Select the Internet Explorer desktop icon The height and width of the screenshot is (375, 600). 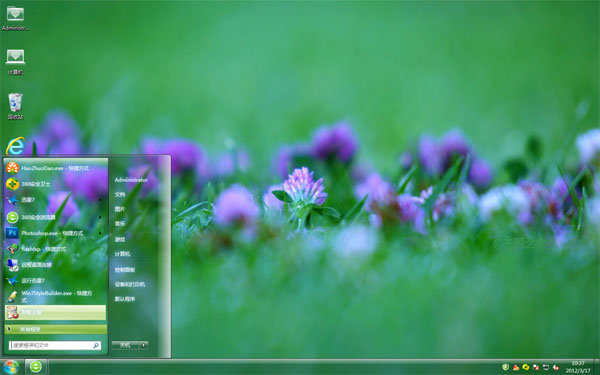15,146
